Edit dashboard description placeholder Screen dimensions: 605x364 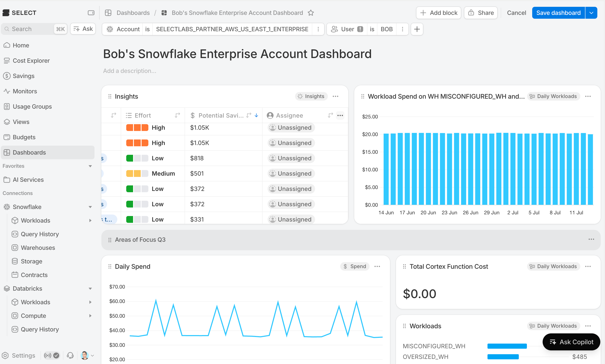(x=130, y=71)
